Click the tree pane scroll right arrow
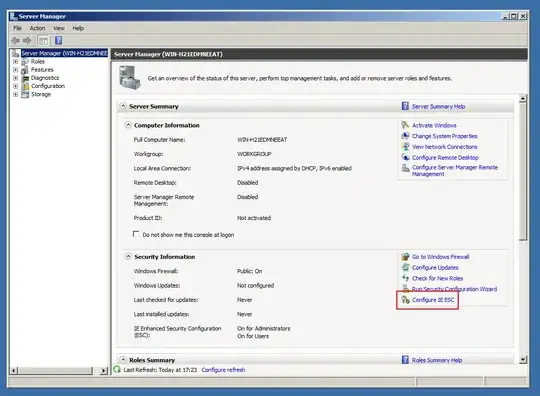Screen dimensions: 540x396 pyautogui.click(x=104, y=371)
